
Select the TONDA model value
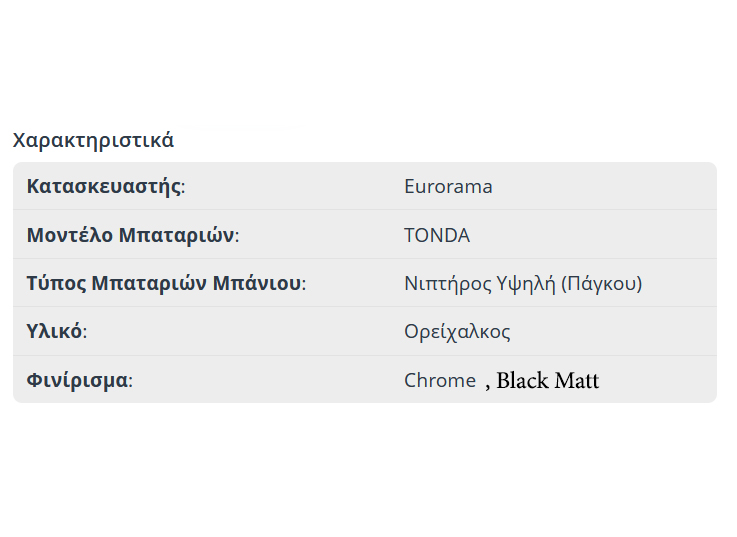tap(437, 236)
